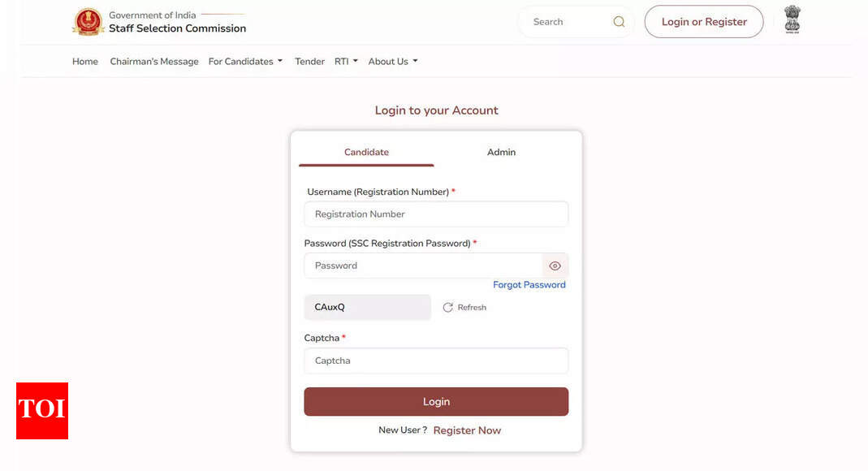The image size is (868, 471).
Task: Toggle password visibility with the eye icon
Action: (x=555, y=266)
